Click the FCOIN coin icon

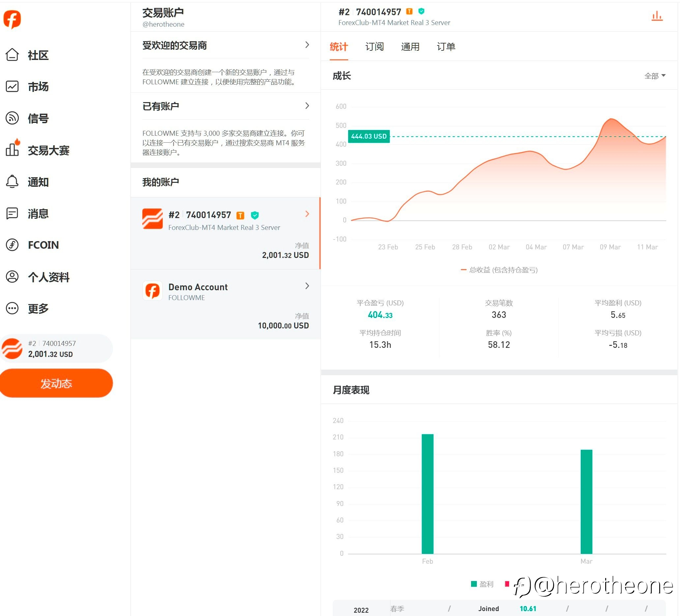12,245
